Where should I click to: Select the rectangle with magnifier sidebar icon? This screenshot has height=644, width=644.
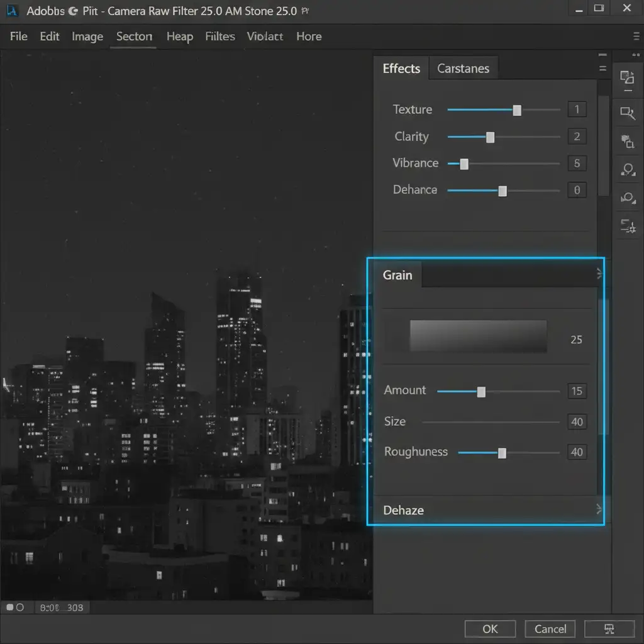coord(627,113)
